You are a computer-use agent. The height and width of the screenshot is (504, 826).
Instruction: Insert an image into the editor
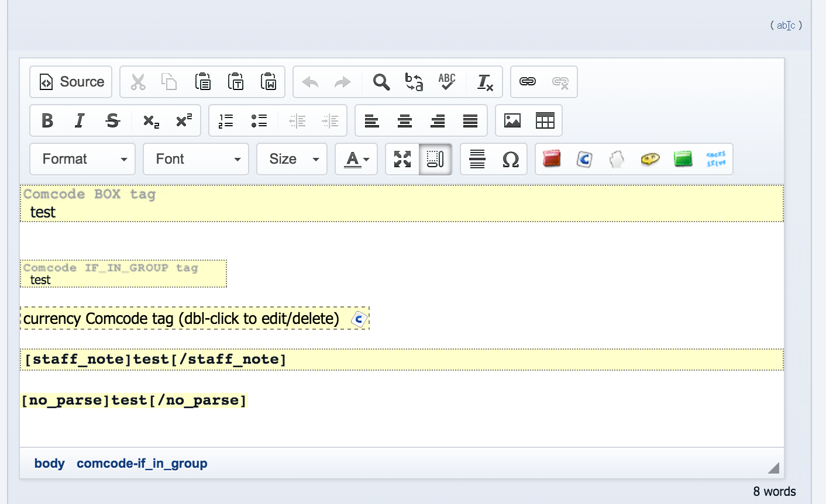pyautogui.click(x=512, y=120)
